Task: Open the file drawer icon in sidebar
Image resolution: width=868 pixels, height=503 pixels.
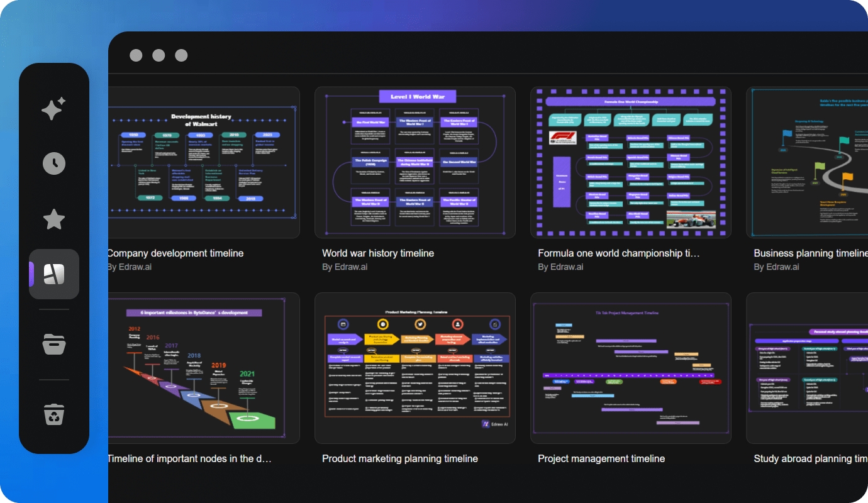Action: click(54, 345)
